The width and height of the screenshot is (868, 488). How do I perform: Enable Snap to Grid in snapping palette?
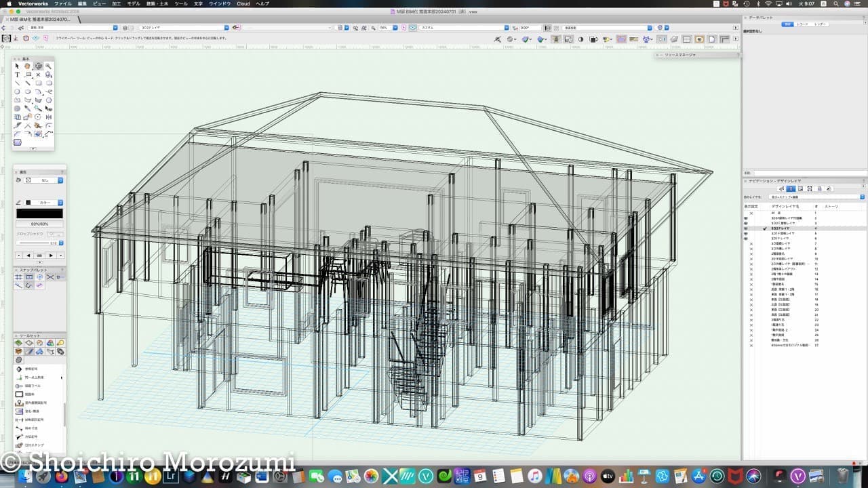(18, 277)
